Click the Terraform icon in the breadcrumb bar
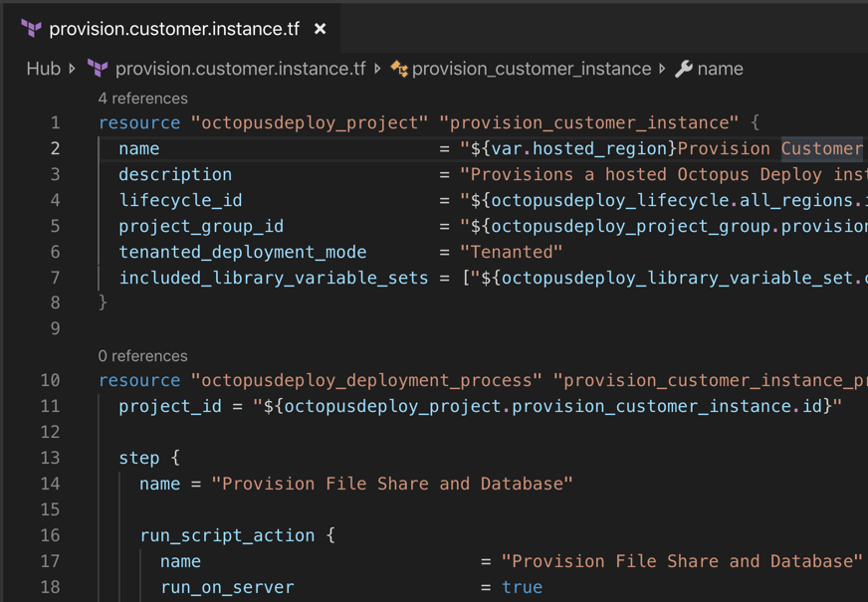Viewport: 868px width, 602px height. click(x=98, y=69)
